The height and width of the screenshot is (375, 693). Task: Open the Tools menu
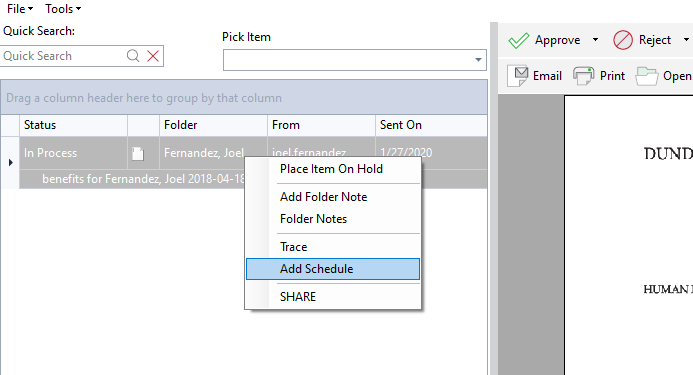63,9
